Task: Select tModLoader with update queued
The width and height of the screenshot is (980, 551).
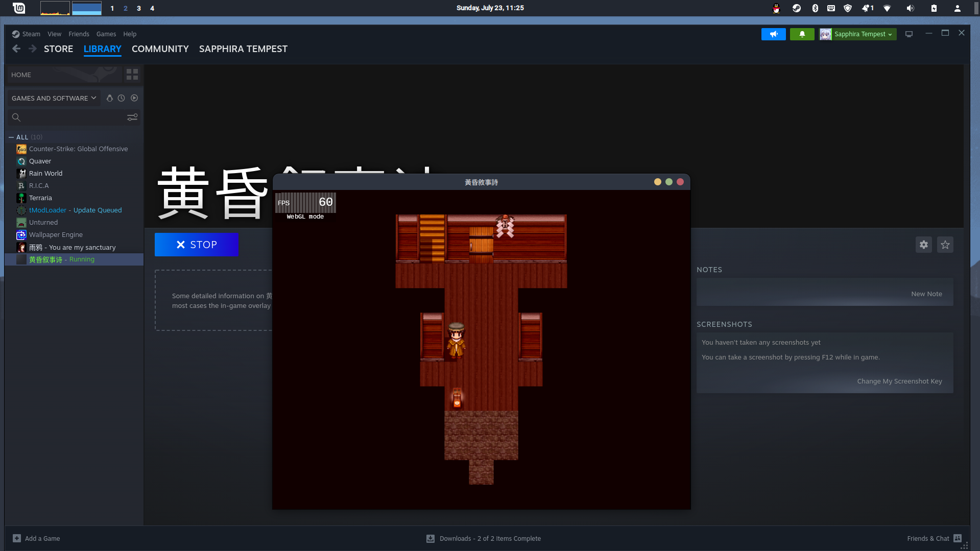Action: pos(74,210)
